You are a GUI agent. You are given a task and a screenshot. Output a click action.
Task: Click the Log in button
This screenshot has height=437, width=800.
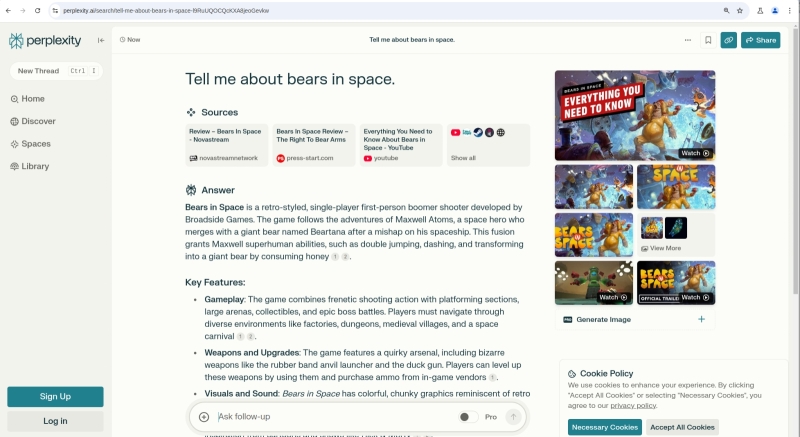(55, 421)
